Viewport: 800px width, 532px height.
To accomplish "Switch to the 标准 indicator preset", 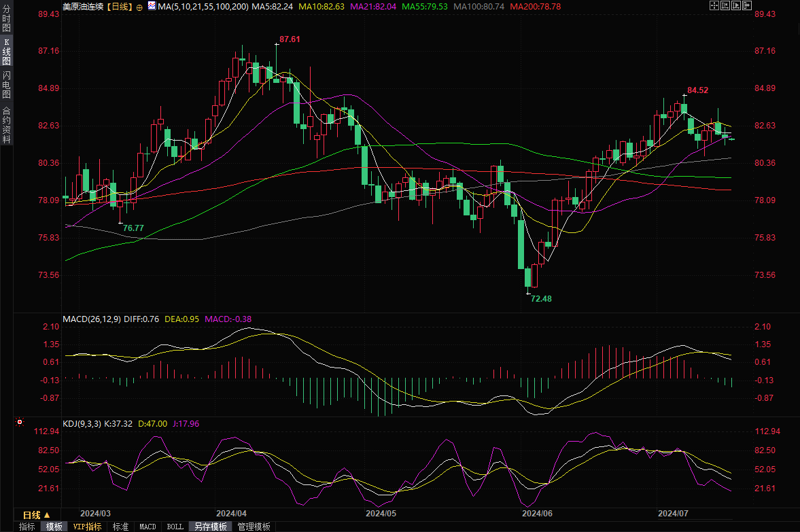I will 120,527.
